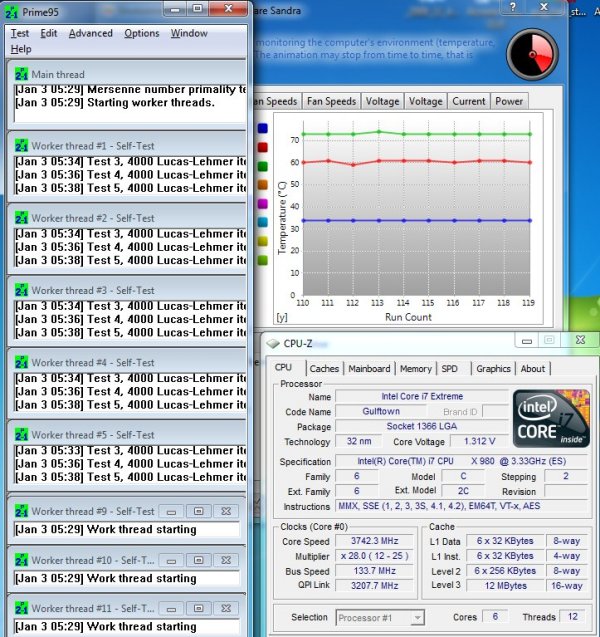The image size is (600, 637).
Task: Click the Worker thread #2 window icon
Action: pos(21,218)
